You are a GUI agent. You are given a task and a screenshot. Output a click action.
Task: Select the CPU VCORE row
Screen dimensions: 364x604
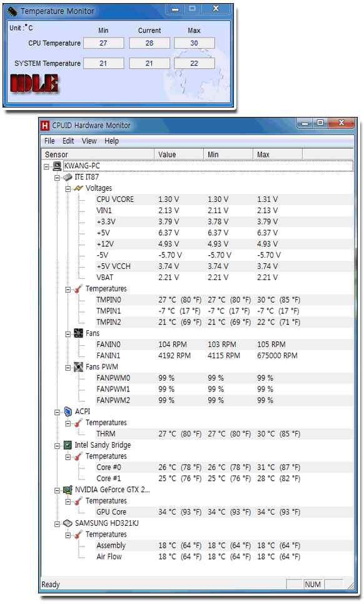pyautogui.click(x=197, y=199)
